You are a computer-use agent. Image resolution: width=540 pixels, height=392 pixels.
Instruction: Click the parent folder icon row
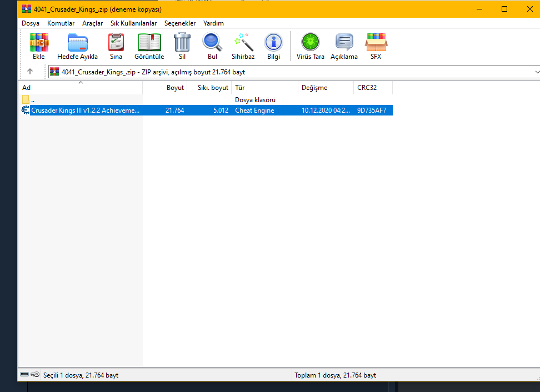pos(26,100)
